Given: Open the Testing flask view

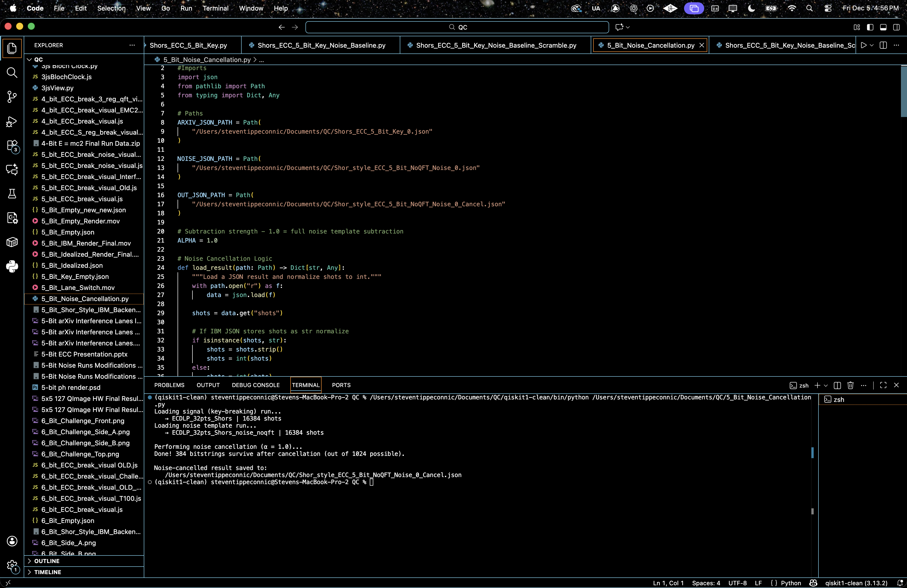Looking at the screenshot, I should (x=12, y=194).
